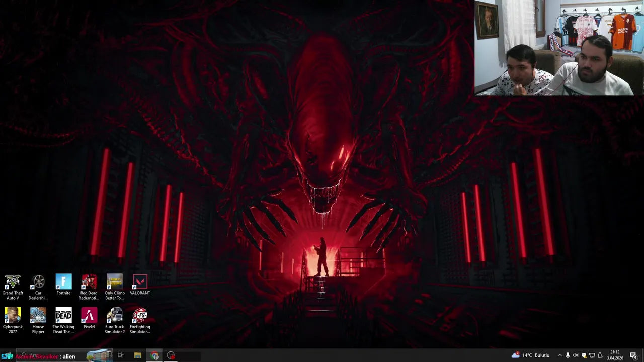The image size is (644, 362).
Task: Open the weather widget showing 14°C Bulutlu
Action: (x=531, y=355)
